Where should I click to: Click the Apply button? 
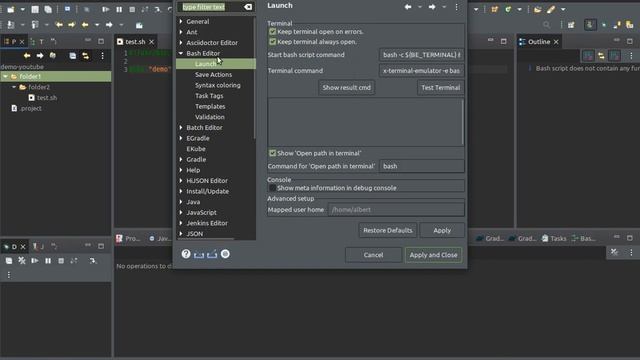[x=442, y=230]
